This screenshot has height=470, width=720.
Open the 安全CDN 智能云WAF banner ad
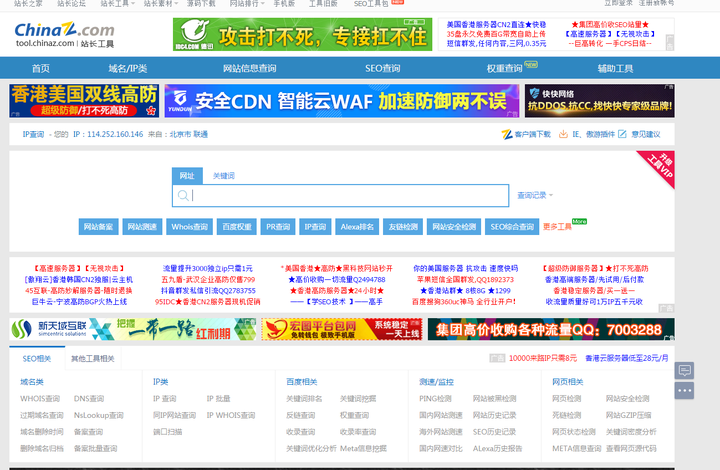pos(342,101)
